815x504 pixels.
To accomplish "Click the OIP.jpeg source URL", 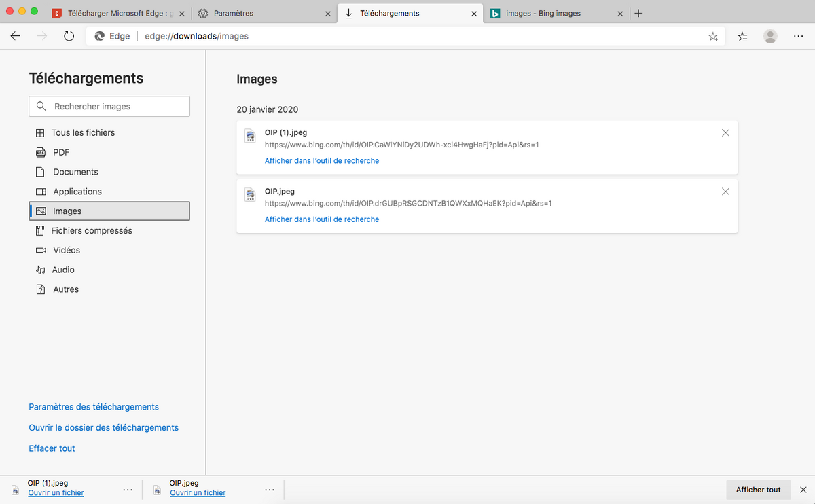I will coord(408,203).
